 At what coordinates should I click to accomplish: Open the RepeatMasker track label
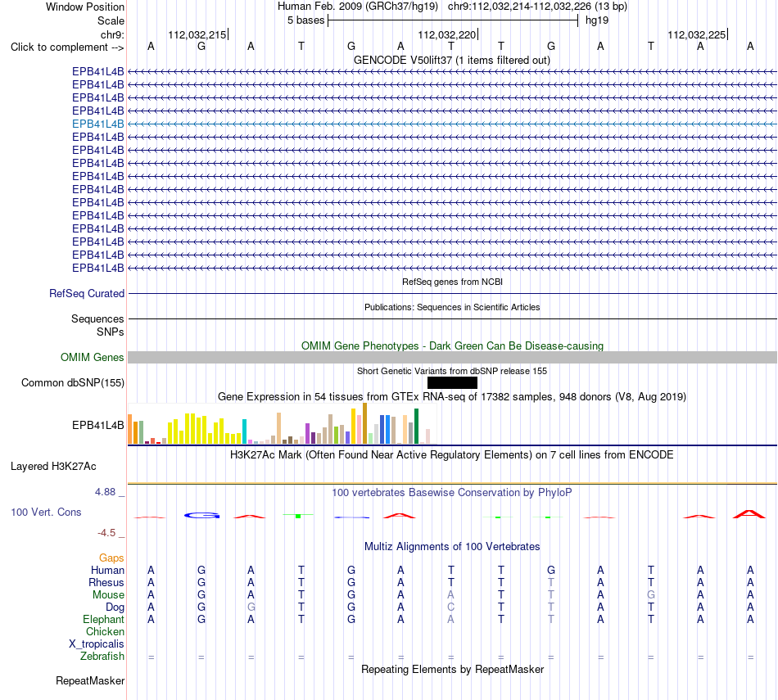(90, 680)
